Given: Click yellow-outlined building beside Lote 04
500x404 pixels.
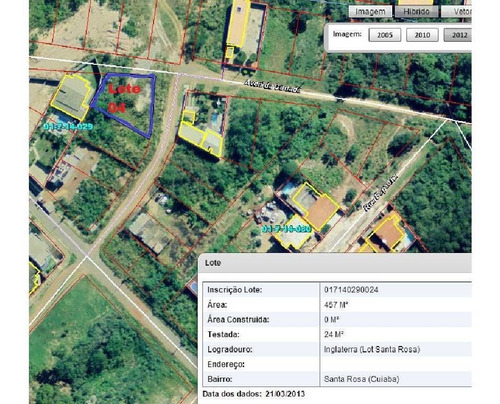Looking at the screenshot, I should click(71, 97).
